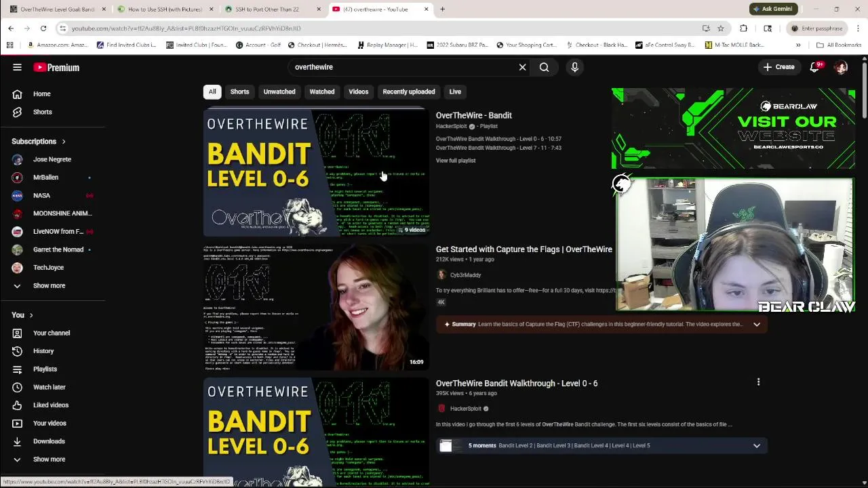Open LiveNOW from F... subscription

(52, 231)
